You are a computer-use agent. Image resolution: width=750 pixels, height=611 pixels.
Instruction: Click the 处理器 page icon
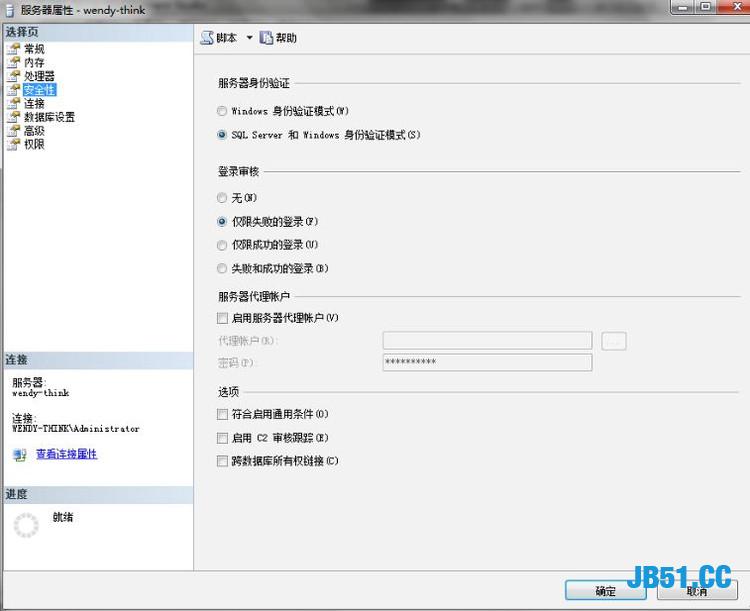14,76
